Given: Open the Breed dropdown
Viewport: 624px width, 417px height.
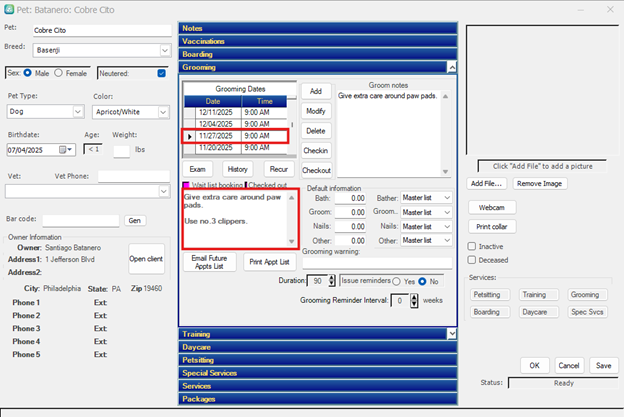Looking at the screenshot, I should click(x=165, y=50).
